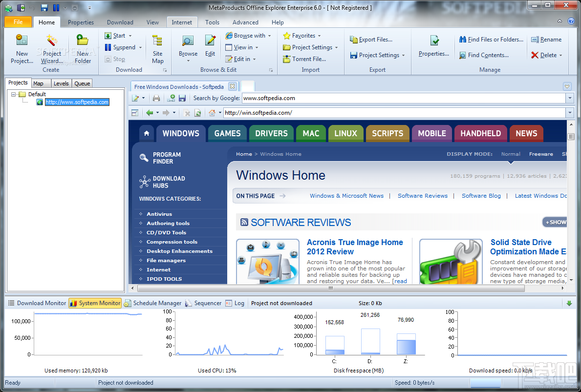This screenshot has width=581, height=392.
Task: Switch to the Queue panel tab
Action: point(82,83)
